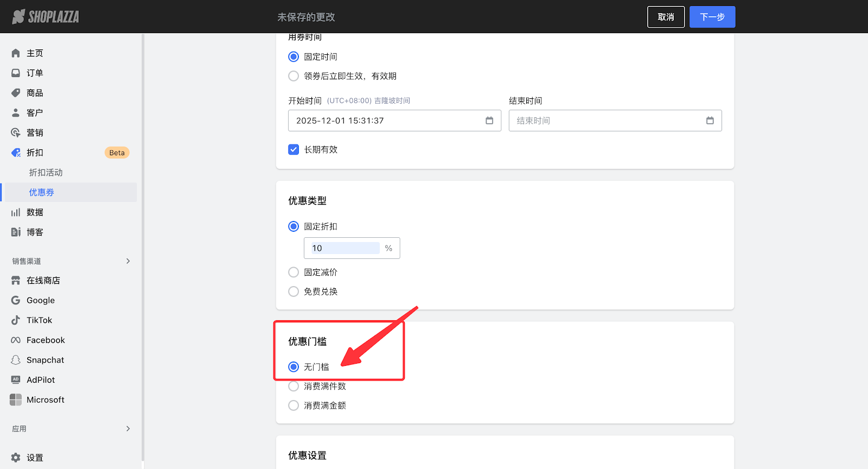
Task: Open the TikTok channel icon
Action: pos(16,320)
